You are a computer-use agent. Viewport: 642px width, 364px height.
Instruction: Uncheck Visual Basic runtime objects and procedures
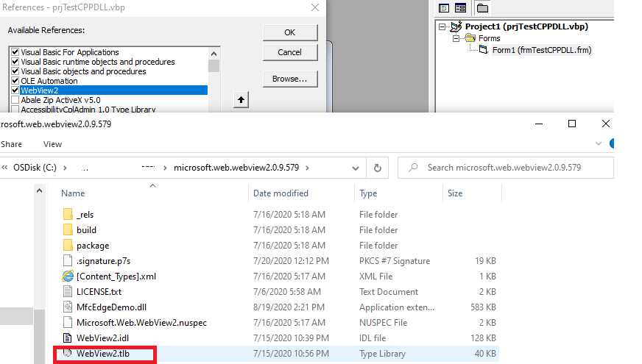(x=15, y=61)
